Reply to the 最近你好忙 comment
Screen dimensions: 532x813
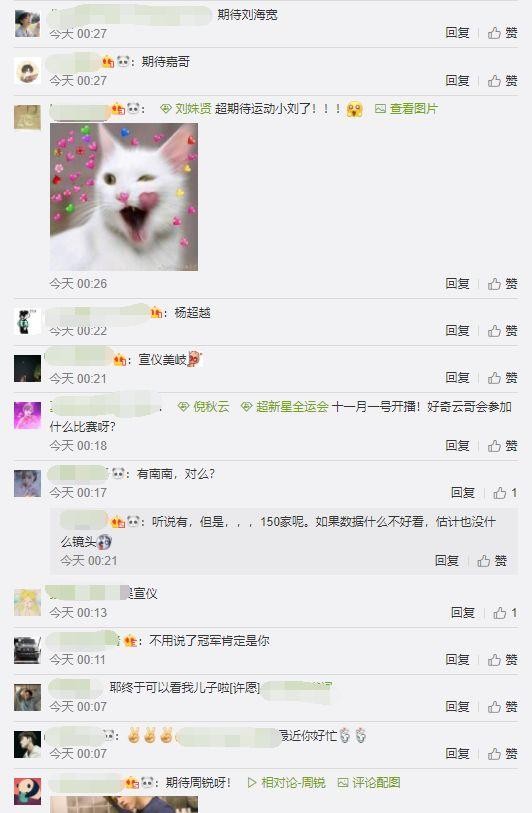click(x=457, y=753)
